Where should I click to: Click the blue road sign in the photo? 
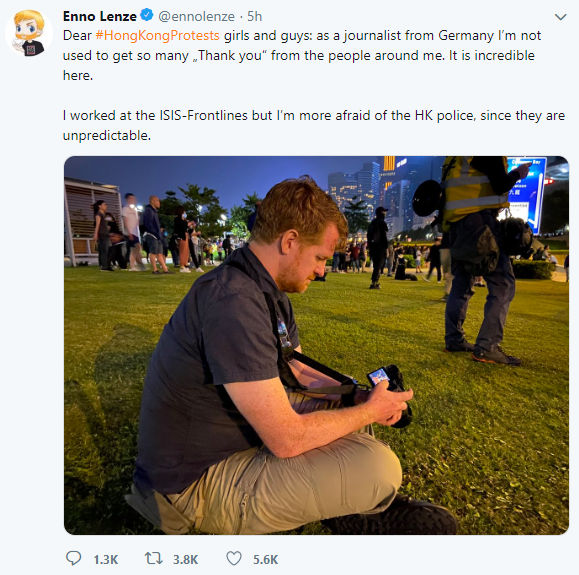point(526,194)
